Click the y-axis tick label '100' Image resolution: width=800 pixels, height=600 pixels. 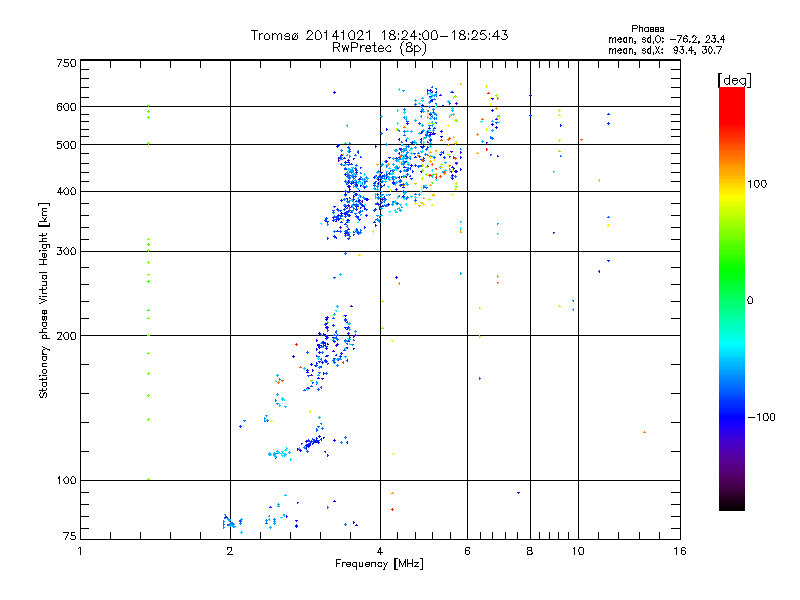click(67, 480)
